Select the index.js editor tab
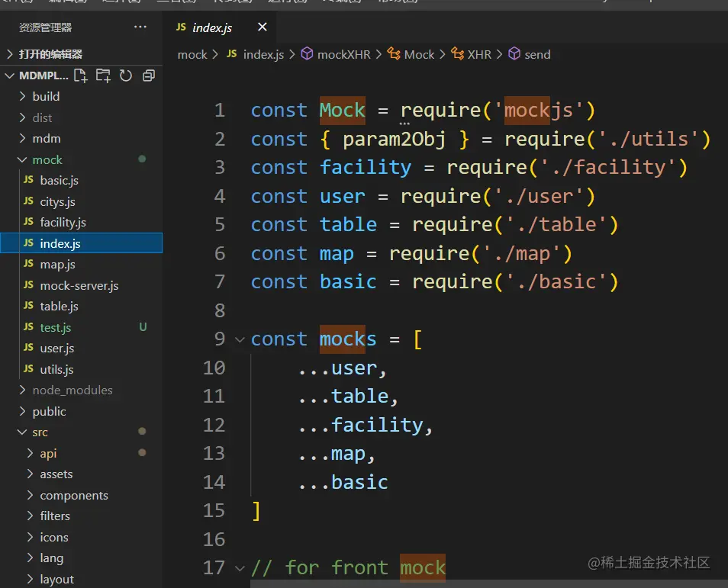 212,27
